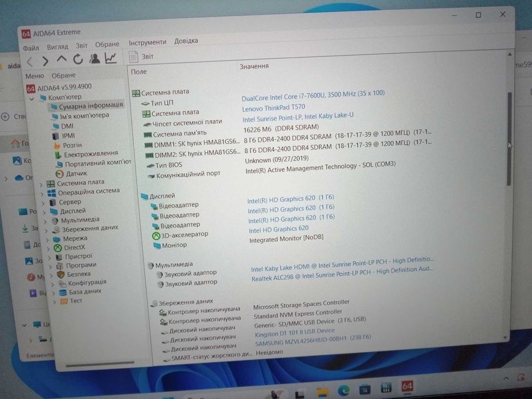Screen dimensions: 532x399
Task: Click the vertical scrollbar in report pane
Action: click(x=509, y=139)
